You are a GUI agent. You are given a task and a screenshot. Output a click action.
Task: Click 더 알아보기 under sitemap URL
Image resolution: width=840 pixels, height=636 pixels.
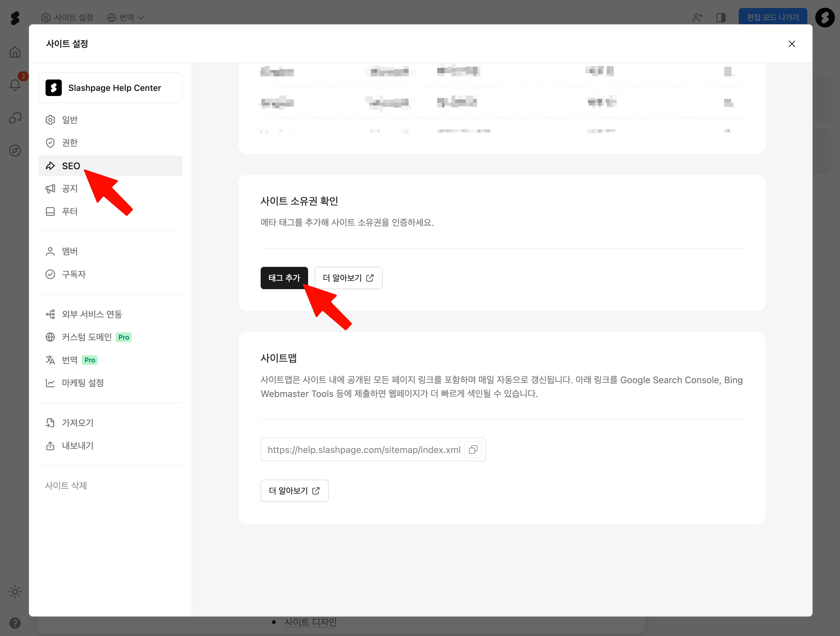[294, 491]
